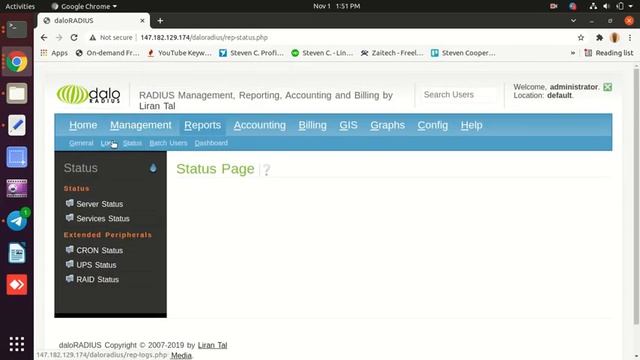Click the Not secure warning icon
Viewport: 640px width, 360px height.
[x=93, y=38]
